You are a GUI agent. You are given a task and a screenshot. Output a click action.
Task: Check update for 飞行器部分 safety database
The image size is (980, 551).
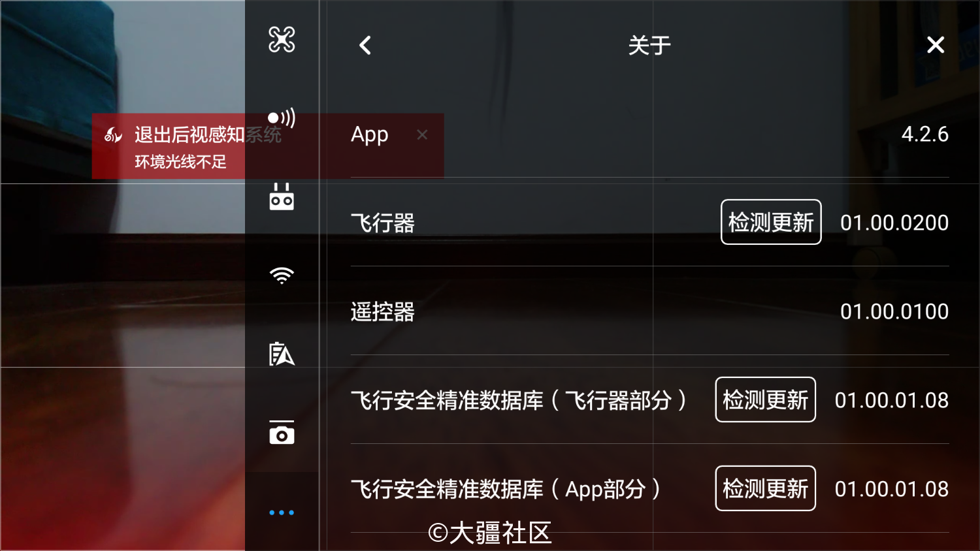(766, 400)
